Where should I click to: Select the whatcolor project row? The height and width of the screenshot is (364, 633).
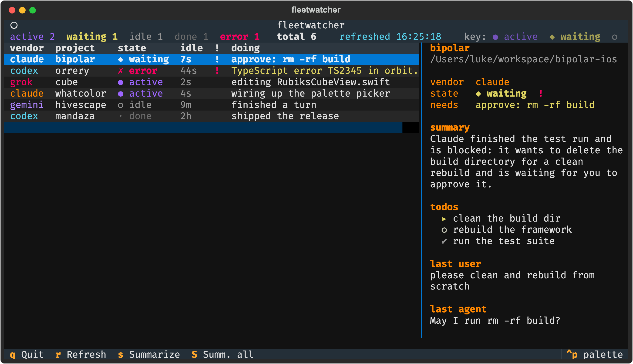coord(211,94)
